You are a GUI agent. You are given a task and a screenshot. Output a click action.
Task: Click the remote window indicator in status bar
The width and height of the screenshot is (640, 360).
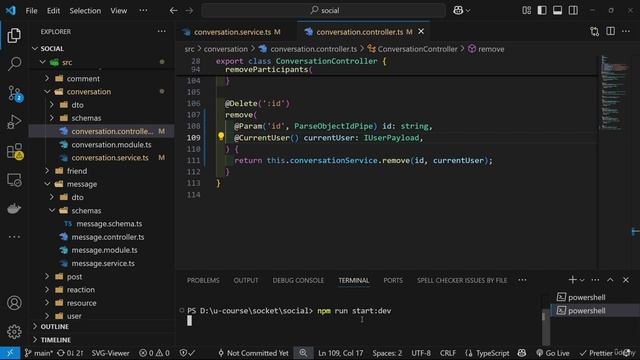pos(10,353)
